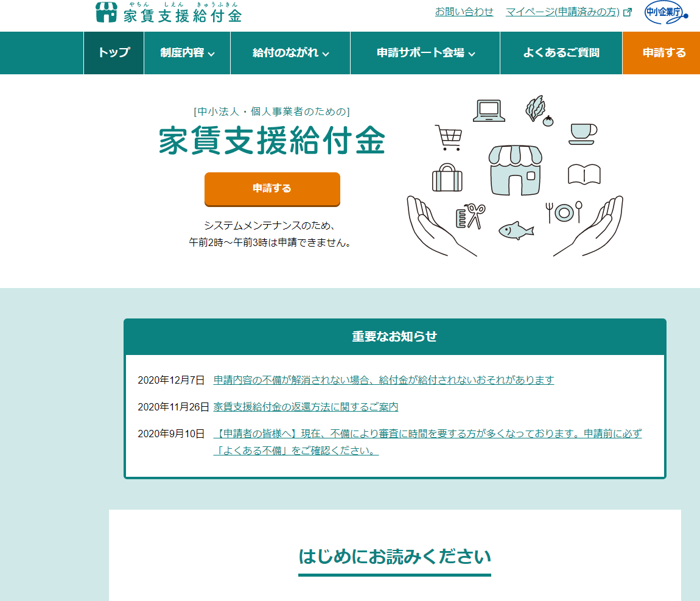
Task: Expand the 制度内容 dropdown menu
Action: click(187, 53)
